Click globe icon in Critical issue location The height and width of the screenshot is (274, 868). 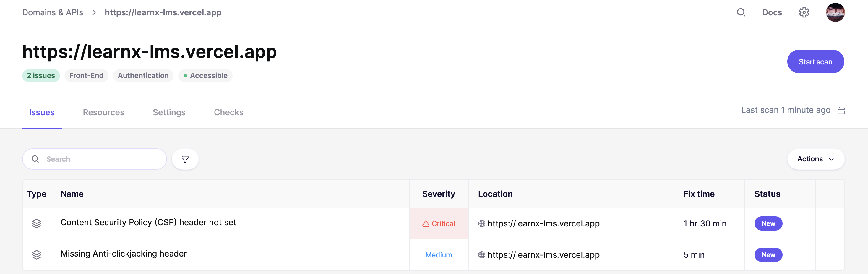click(x=481, y=223)
